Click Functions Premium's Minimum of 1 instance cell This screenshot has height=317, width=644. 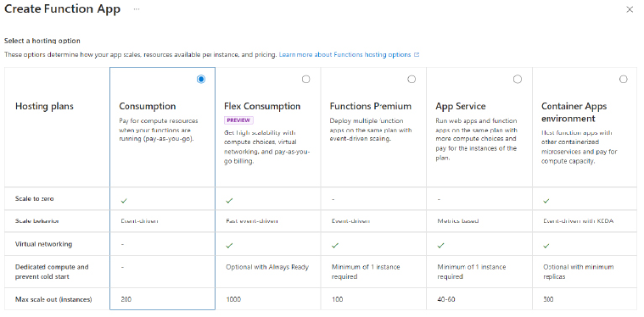(x=366, y=272)
